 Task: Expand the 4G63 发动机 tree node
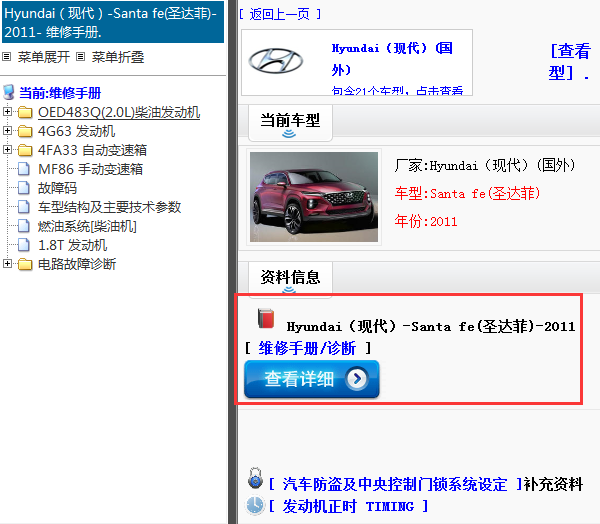pyautogui.click(x=7, y=131)
